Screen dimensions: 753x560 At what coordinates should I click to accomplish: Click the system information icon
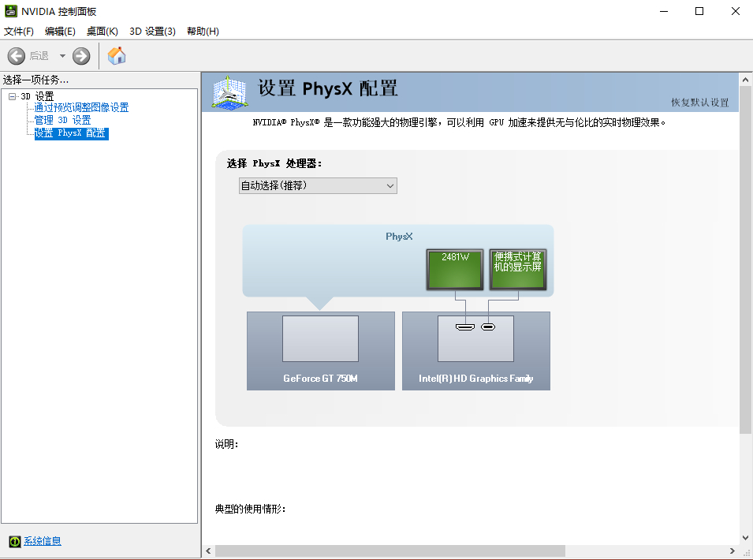(15, 541)
